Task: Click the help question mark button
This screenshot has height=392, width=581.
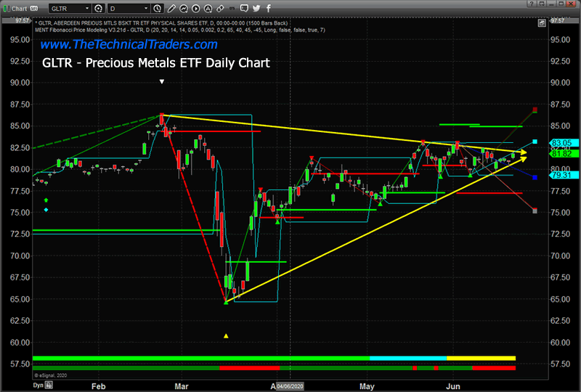Action: (532, 4)
